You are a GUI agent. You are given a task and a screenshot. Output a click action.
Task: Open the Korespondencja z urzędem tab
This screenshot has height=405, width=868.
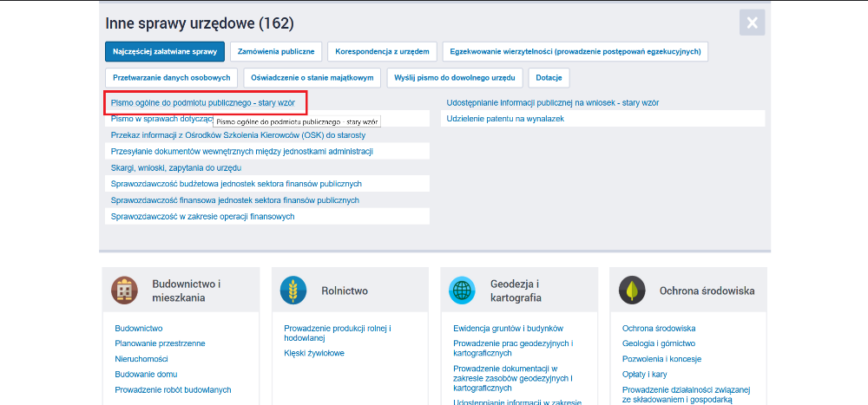tap(382, 52)
